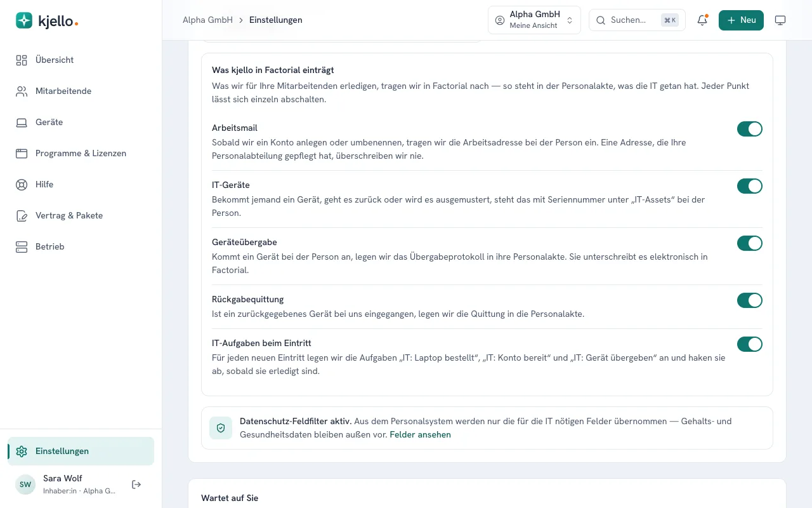Open the Felder ansehen link
The image size is (812, 508).
pyautogui.click(x=420, y=435)
